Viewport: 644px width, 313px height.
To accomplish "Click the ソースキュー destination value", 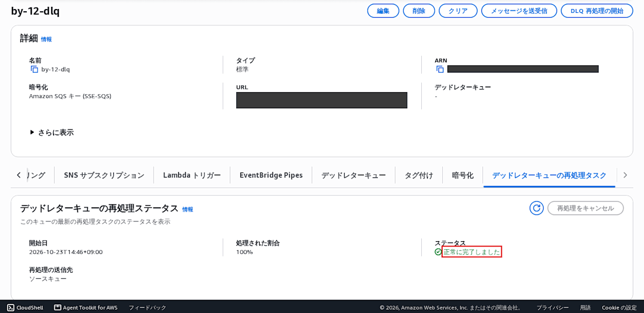I will point(48,279).
